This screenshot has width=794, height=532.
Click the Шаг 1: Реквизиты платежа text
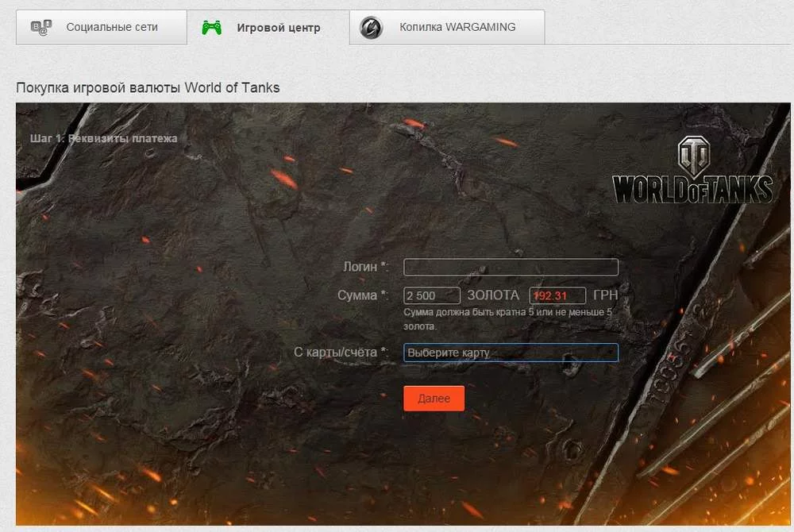[104, 138]
